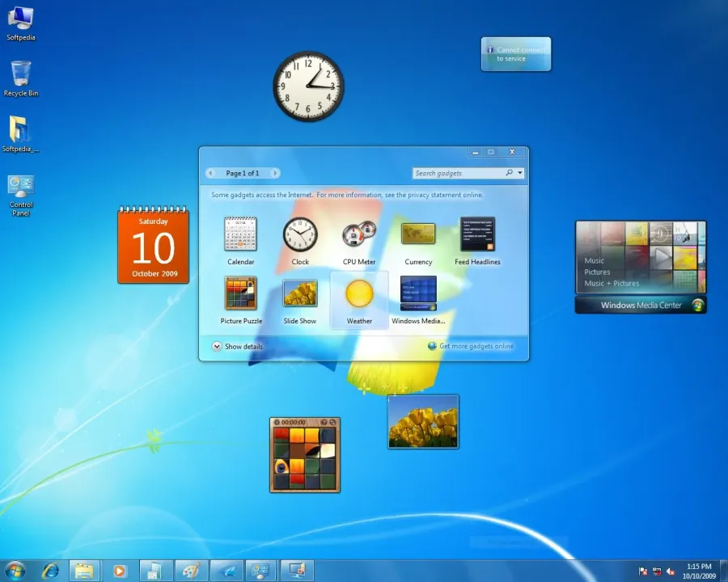This screenshot has width=728, height=582.
Task: Click the orange calendar gadget on desktop
Action: point(153,245)
